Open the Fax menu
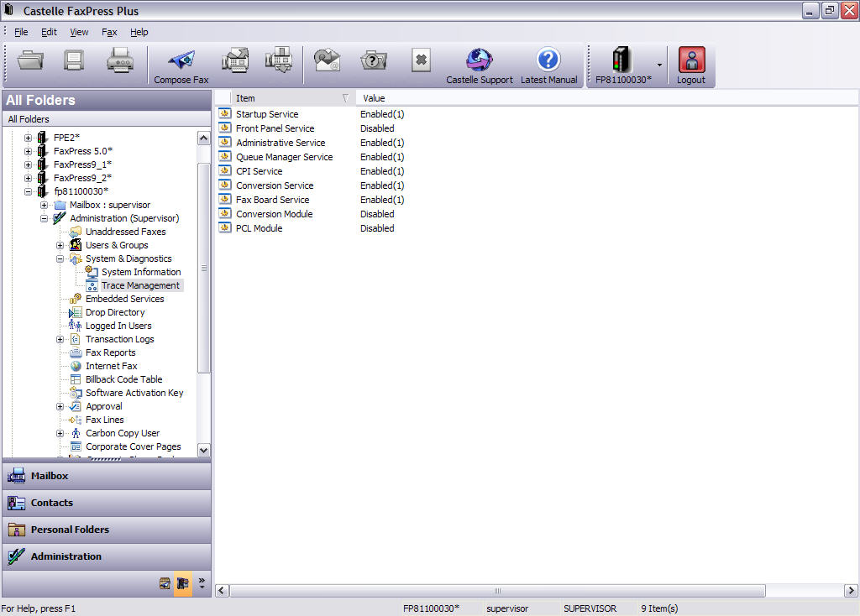 click(x=109, y=32)
